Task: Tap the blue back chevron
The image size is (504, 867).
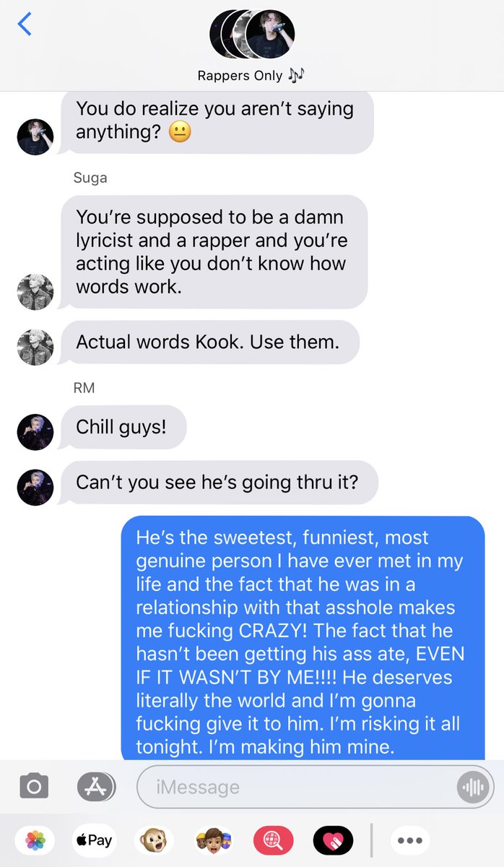Action: (25, 24)
